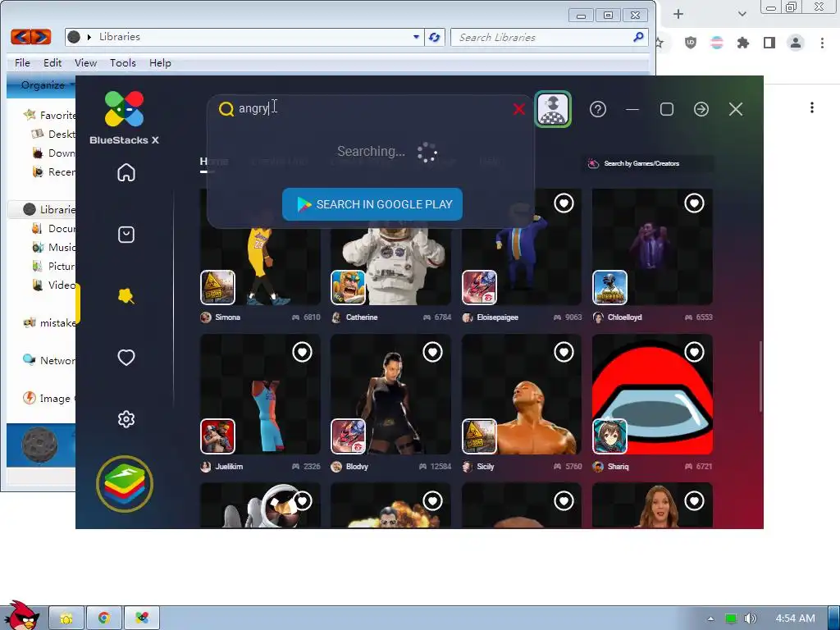This screenshot has height=630, width=840.
Task: Select Music library in explorer tree
Action: [x=54, y=248]
